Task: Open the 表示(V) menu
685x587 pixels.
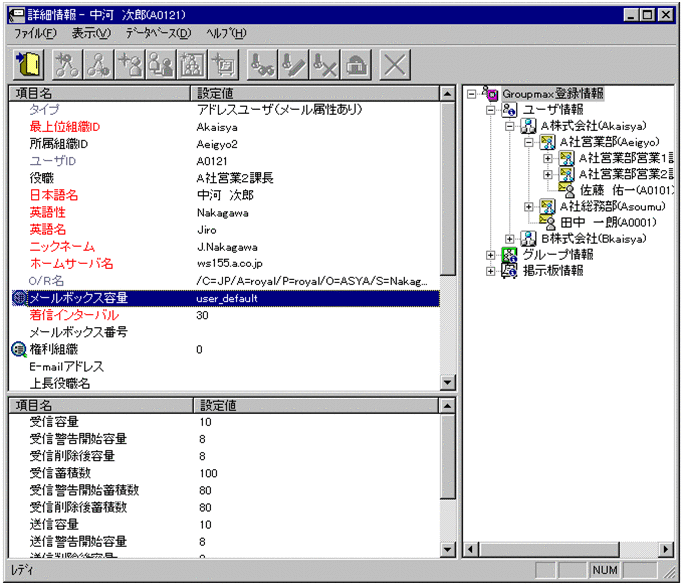Action: [91, 33]
